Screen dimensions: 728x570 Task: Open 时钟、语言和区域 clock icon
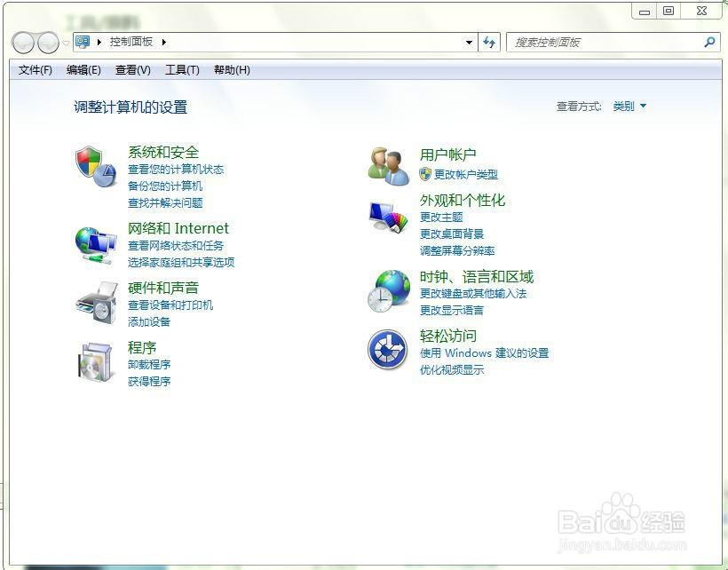tap(386, 290)
